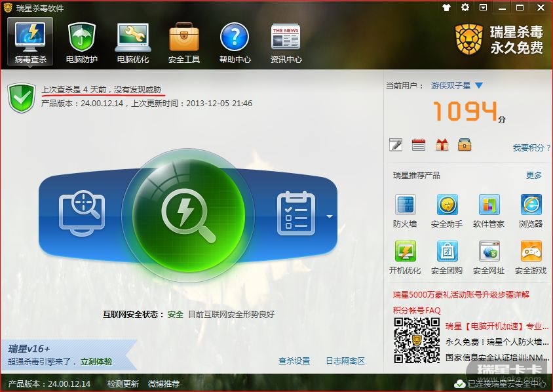Open the 病毒查杀 virus scan tab
This screenshot has height=392, width=553.
pos(30,42)
